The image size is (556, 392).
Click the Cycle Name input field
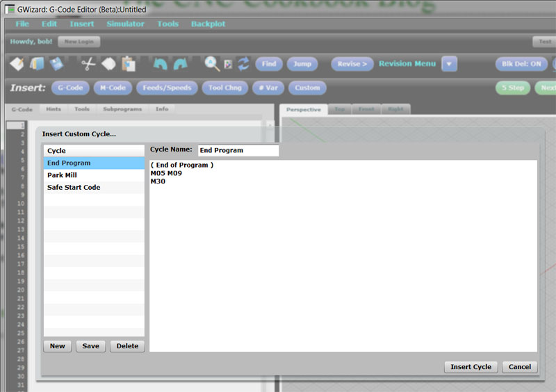point(238,150)
